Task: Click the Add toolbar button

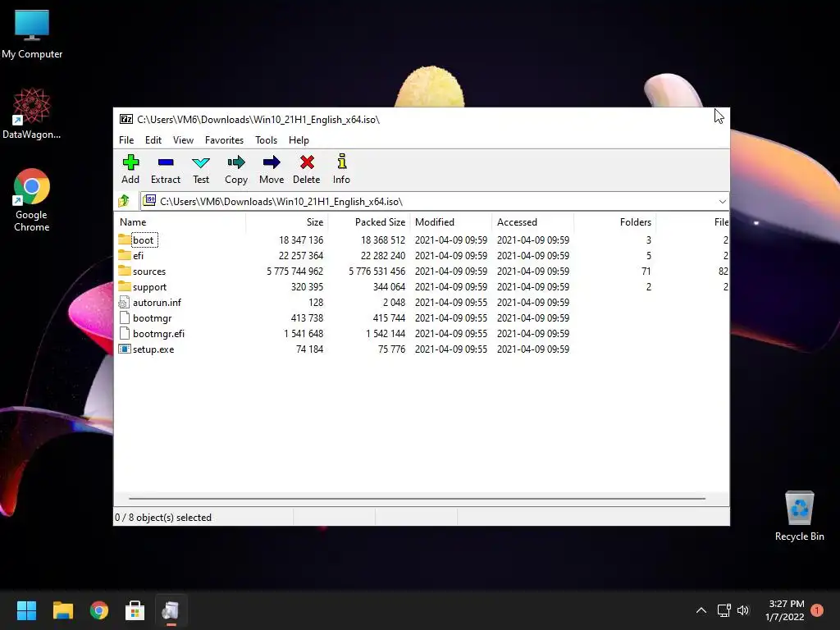Action: 130,169
